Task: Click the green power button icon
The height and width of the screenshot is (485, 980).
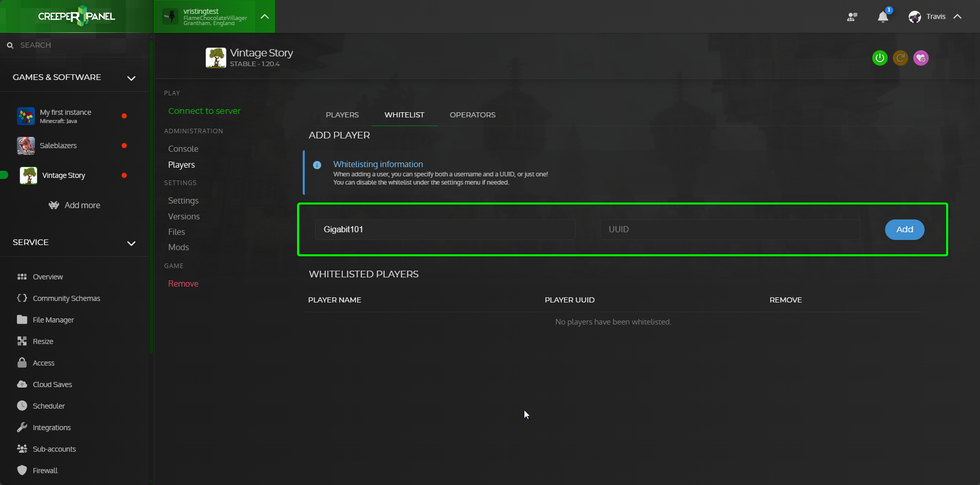Action: (880, 58)
